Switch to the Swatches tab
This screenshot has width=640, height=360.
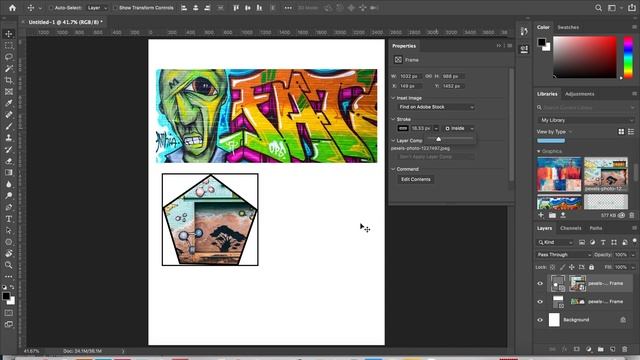tap(568, 27)
